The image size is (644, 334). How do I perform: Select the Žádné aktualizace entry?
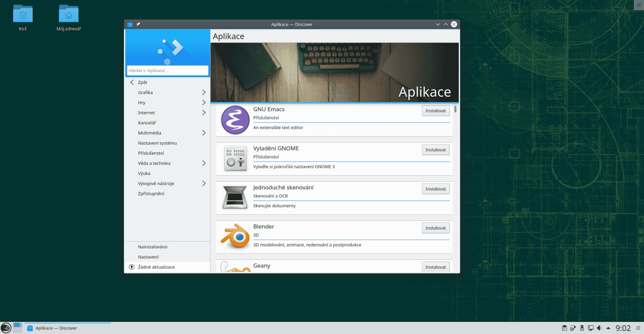tap(167, 267)
